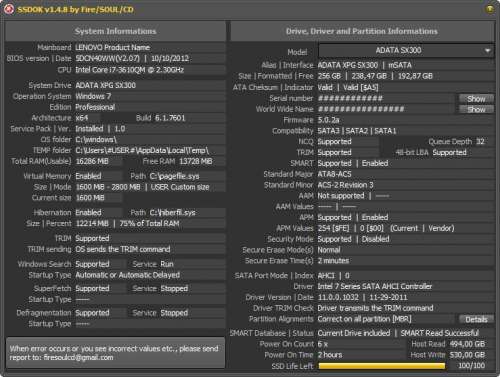The height and width of the screenshot is (377, 500).
Task: Select Standard Minor value ACS-2 Revision 3
Action: [x=346, y=185]
